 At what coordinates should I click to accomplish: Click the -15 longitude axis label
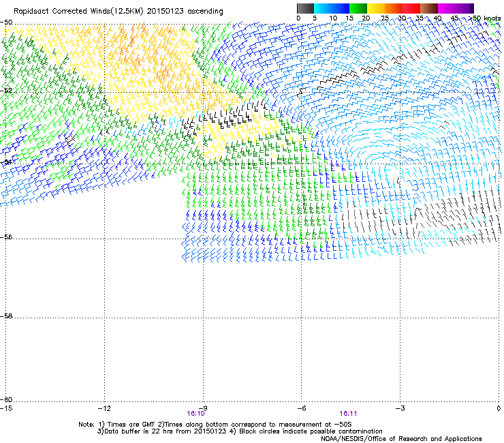pos(6,408)
